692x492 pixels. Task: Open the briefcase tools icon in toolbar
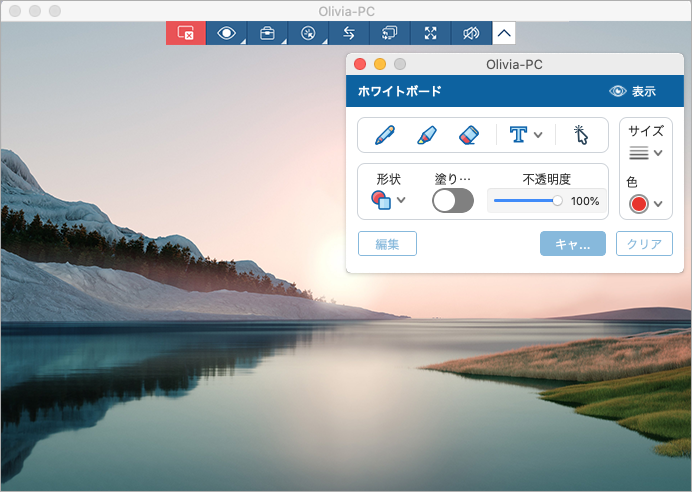click(267, 33)
